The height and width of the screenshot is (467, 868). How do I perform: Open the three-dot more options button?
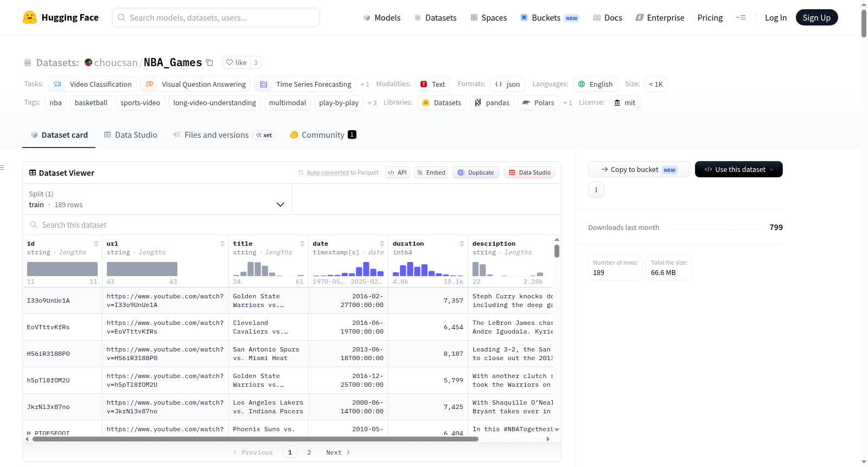[596, 190]
